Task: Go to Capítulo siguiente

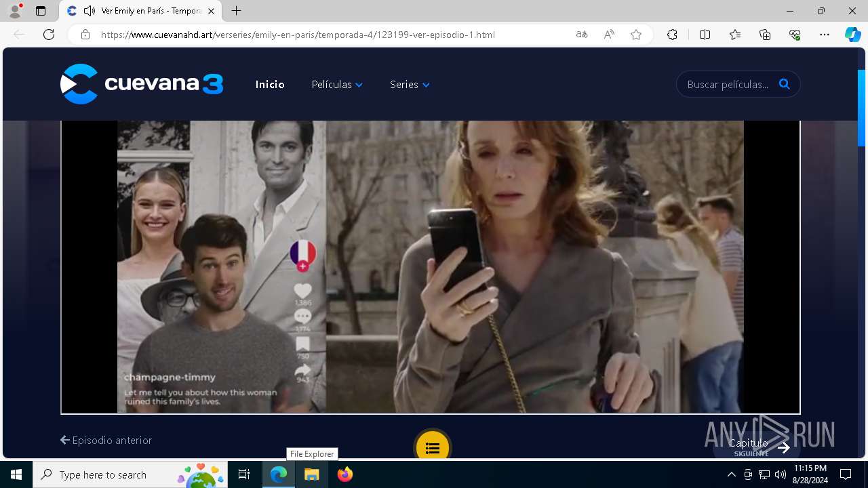Action: point(757,447)
